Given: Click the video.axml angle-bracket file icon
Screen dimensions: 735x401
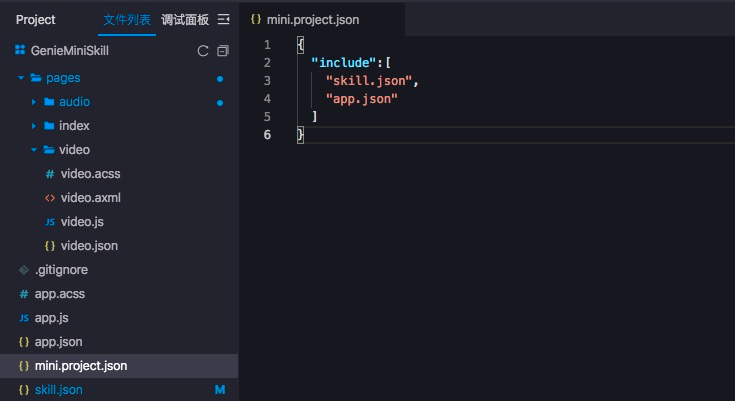Looking at the screenshot, I should pyautogui.click(x=50, y=198).
